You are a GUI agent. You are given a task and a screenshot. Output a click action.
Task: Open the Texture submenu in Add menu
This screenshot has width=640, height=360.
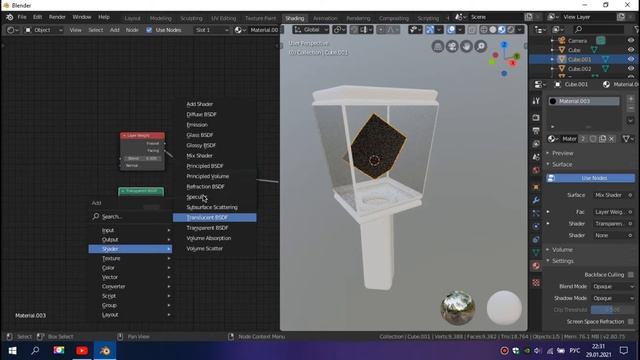click(x=130, y=258)
